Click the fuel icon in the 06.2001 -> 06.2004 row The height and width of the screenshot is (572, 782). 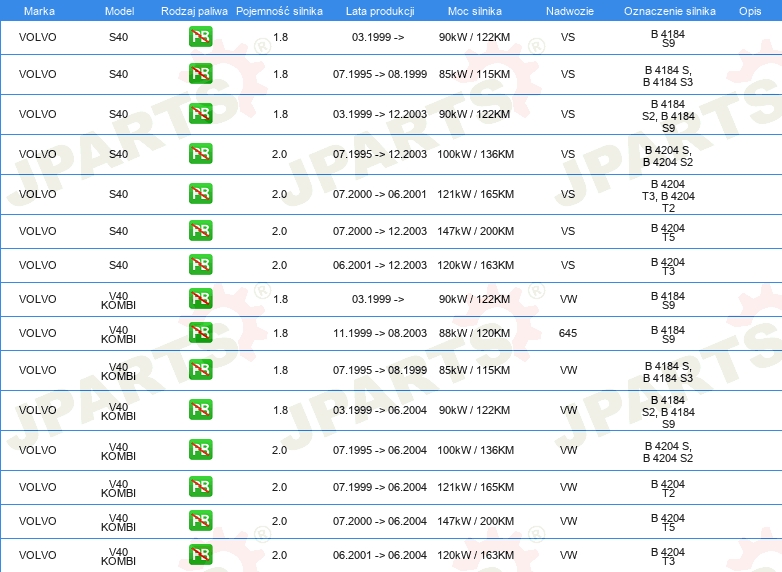tap(200, 555)
